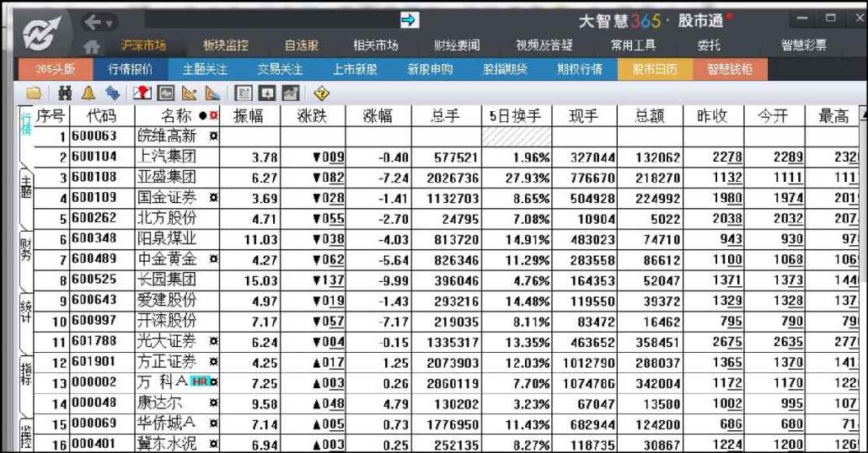Click the blue tag icon beside bell
This screenshot has width=868, height=453.
click(112, 93)
